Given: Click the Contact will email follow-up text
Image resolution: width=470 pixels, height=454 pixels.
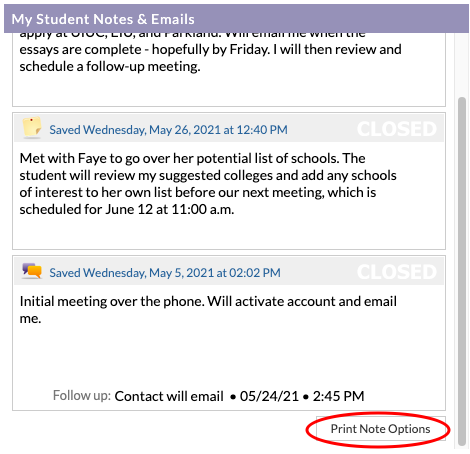Looking at the screenshot, I should tap(169, 396).
